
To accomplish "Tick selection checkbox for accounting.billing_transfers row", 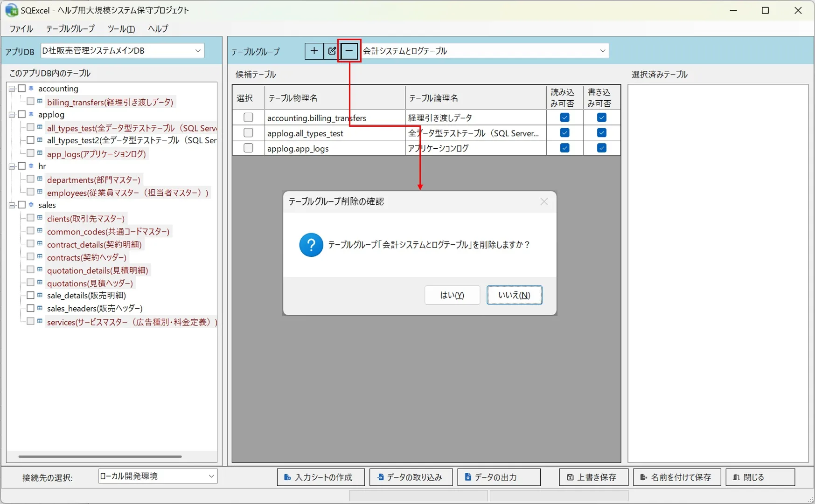I will [x=248, y=117].
